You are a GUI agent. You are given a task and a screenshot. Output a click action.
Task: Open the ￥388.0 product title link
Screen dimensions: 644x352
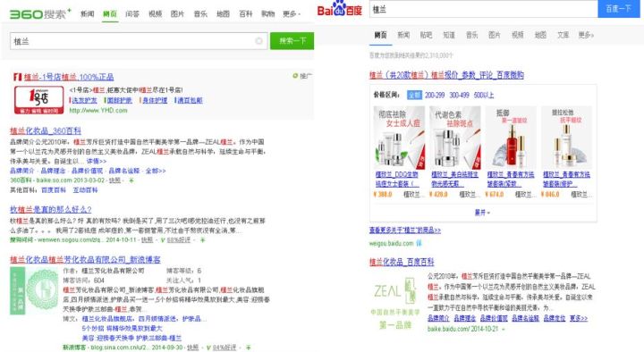[x=397, y=180]
